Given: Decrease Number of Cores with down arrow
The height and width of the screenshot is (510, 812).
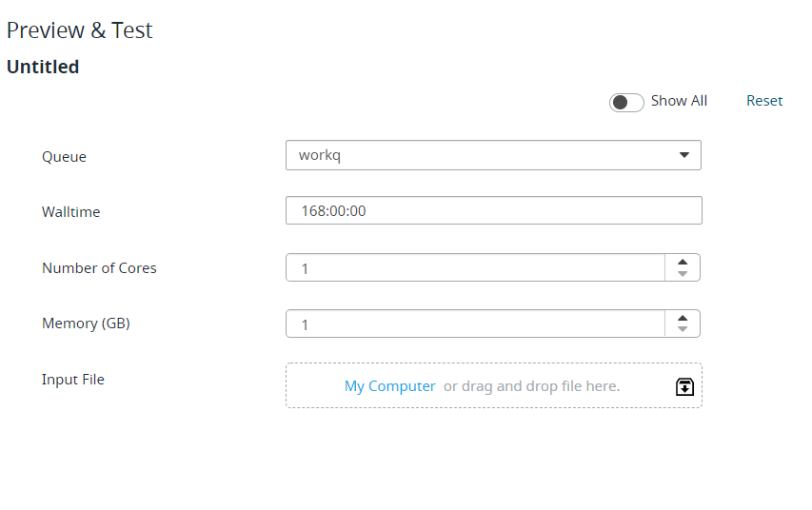Looking at the screenshot, I should point(683,273).
